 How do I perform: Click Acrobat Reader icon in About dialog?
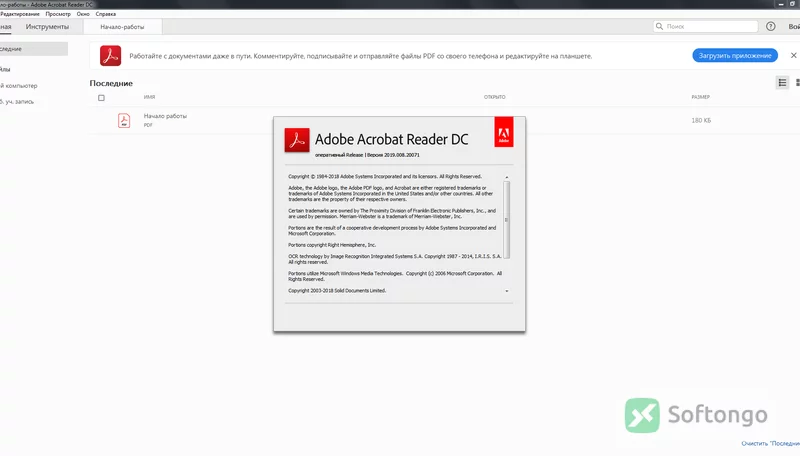(297, 140)
